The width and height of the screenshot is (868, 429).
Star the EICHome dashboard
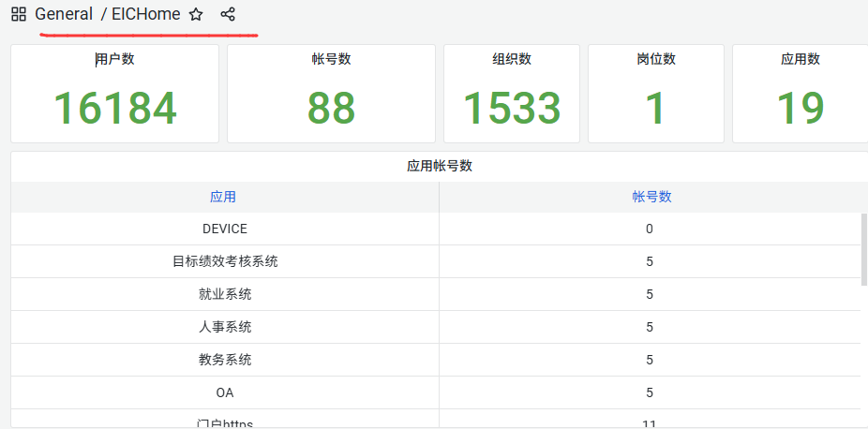click(x=196, y=14)
